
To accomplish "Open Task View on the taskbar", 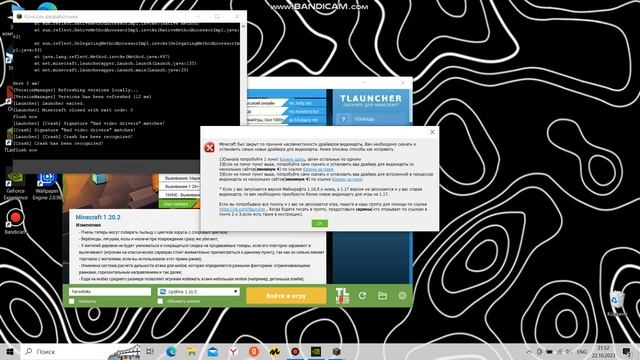I will point(150,351).
